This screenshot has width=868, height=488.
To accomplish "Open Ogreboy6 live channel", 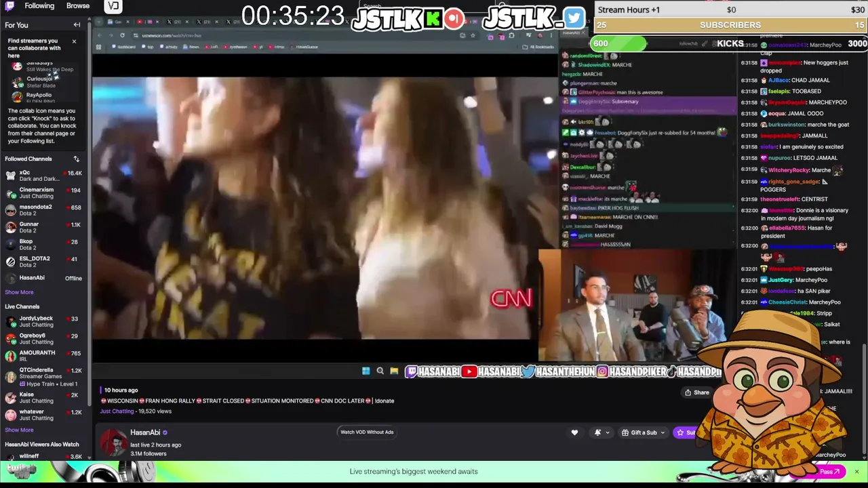I will click(43, 338).
